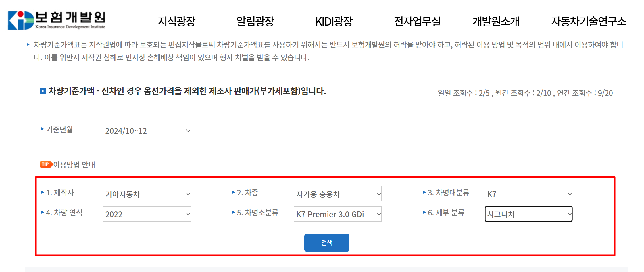Navigate to 전자업무실 menu
Screen dimensions: 644x272
click(x=417, y=21)
